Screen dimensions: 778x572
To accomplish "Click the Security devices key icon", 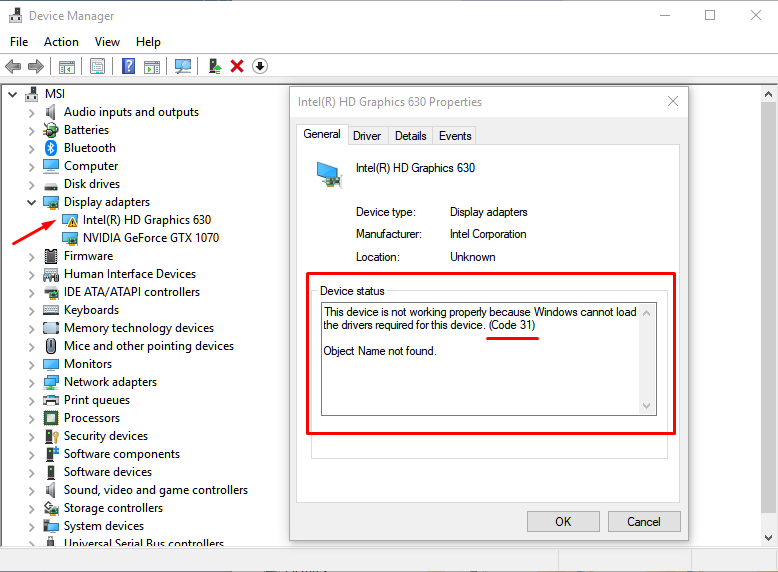I will (x=52, y=436).
